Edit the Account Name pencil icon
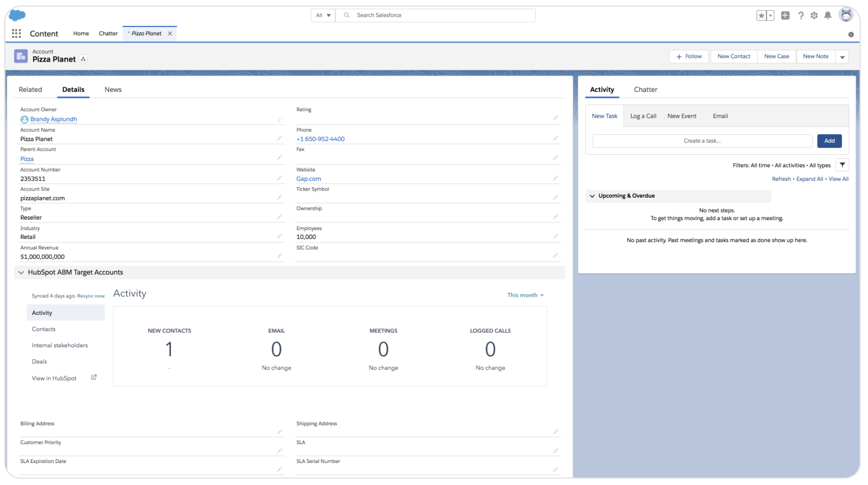The height and width of the screenshot is (485, 868). (x=279, y=138)
